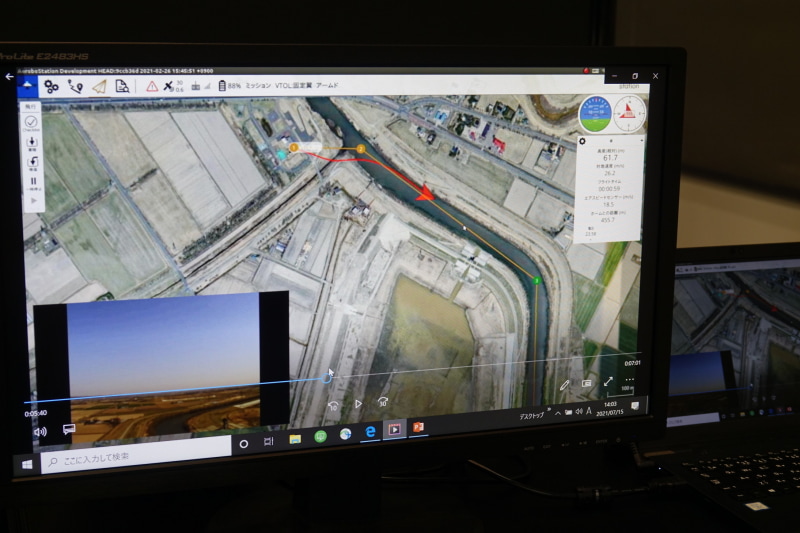
Task: Open the application logo menu in the toolbar
Action: 27,86
